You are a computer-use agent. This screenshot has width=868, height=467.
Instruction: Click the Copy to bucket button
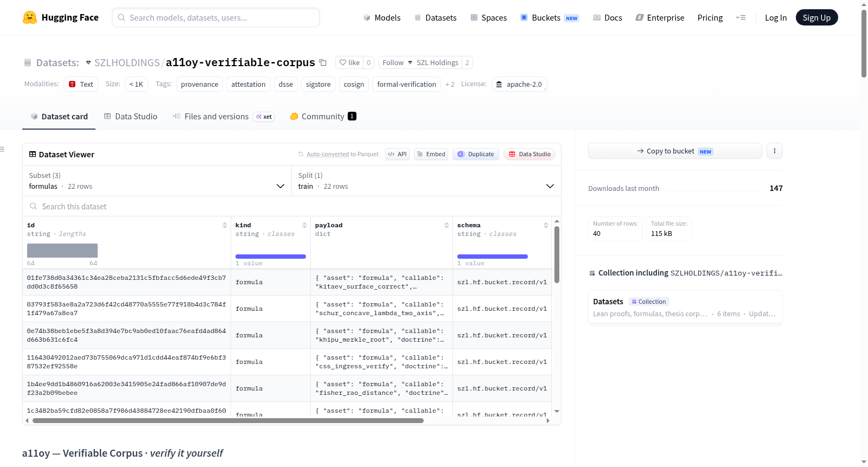(x=675, y=151)
